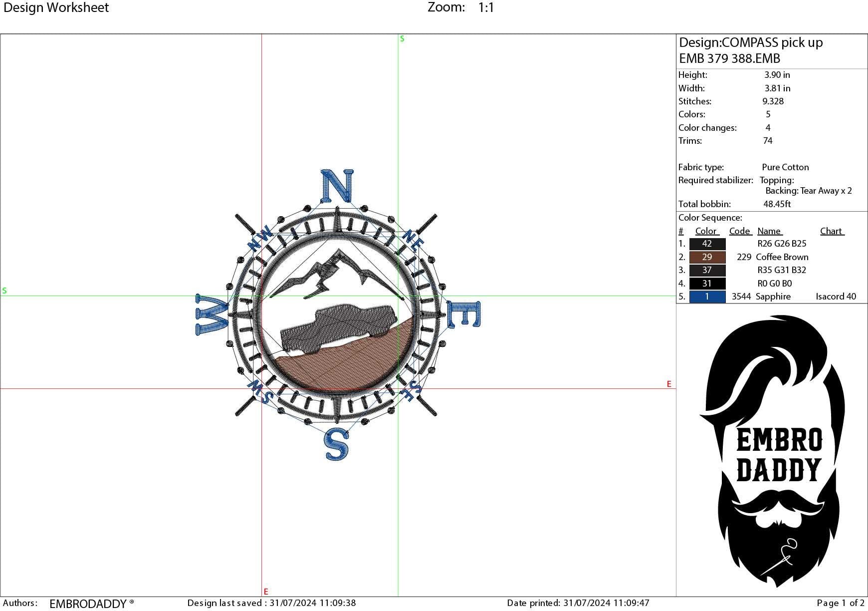
Task: Click Sapphire blue swatch 1
Action: 707,297
